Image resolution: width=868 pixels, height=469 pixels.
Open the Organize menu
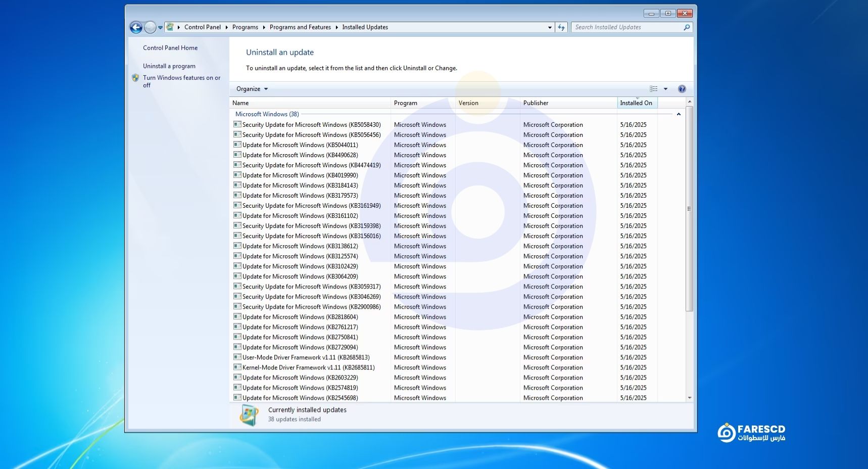point(252,89)
